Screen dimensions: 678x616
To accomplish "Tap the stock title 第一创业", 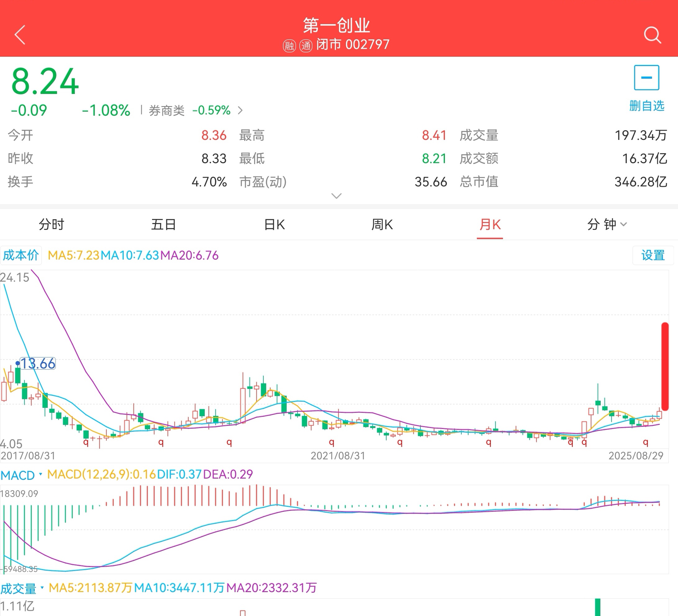I will point(336,25).
